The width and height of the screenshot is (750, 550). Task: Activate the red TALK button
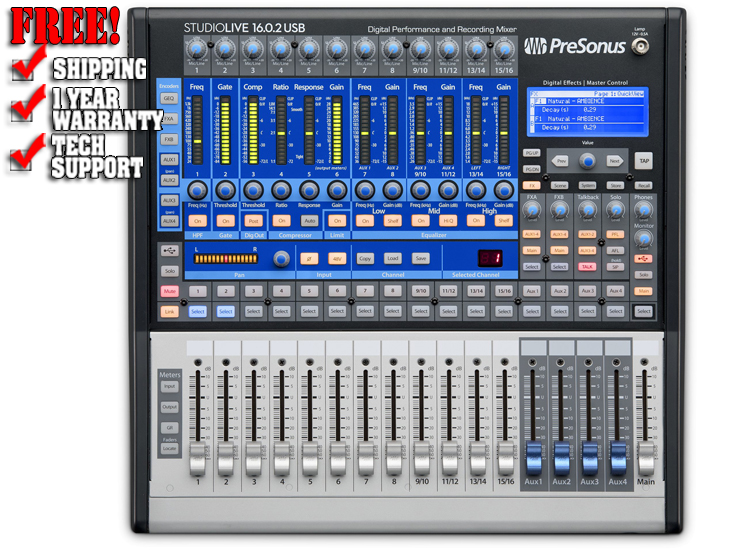click(587, 266)
